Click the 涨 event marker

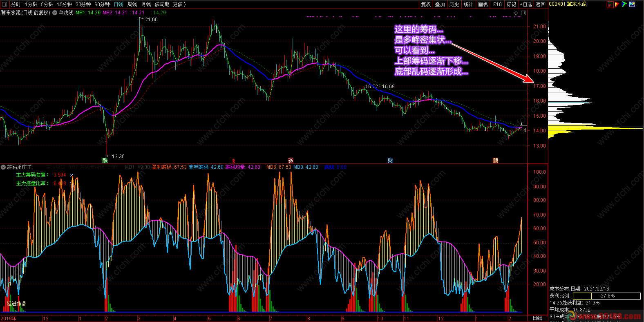click(x=291, y=161)
